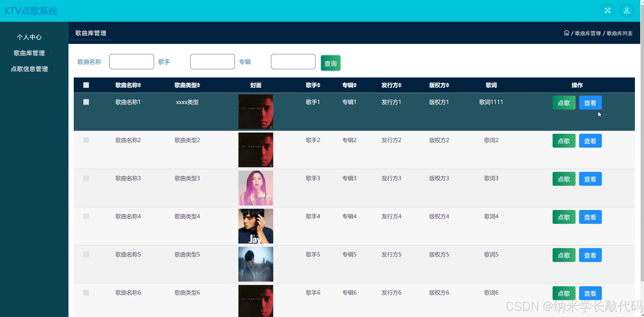Viewport: 644px width, 317px height.
Task: Open 歌曲库管理 from the breadcrumb
Action: pyautogui.click(x=588, y=33)
